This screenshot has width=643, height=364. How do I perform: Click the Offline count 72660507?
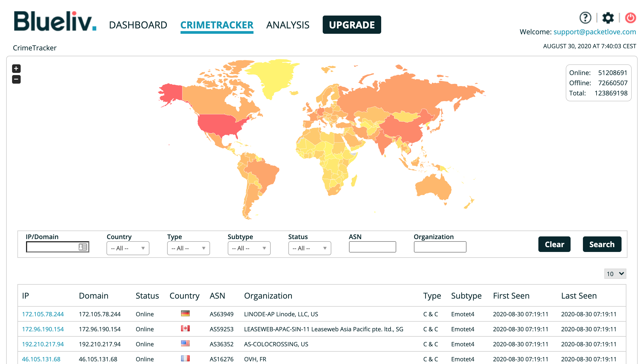click(613, 83)
